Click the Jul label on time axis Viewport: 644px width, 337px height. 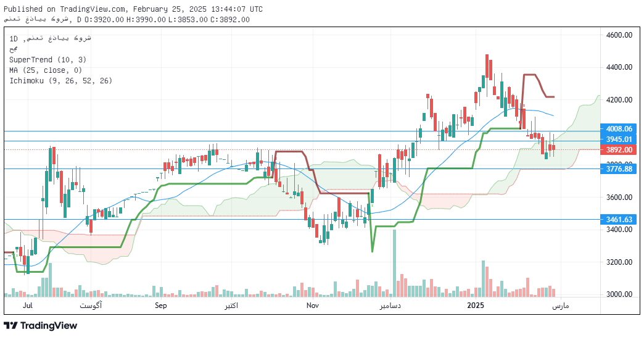pyautogui.click(x=28, y=306)
